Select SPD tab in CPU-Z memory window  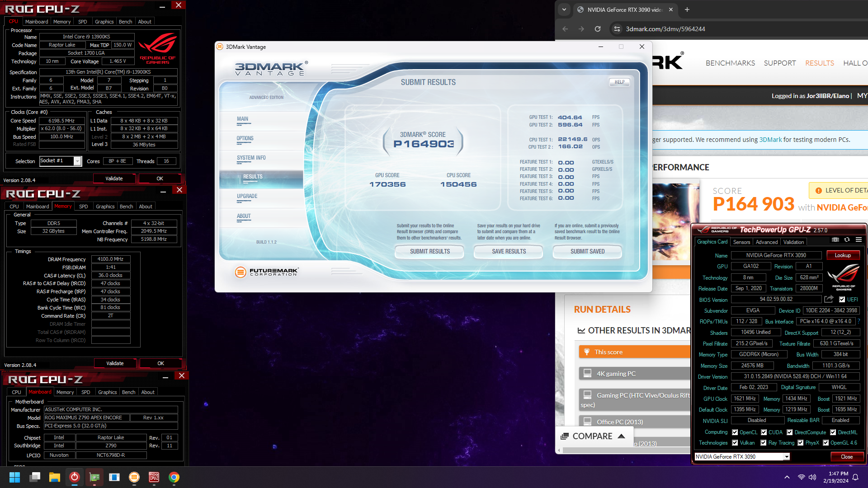click(84, 206)
